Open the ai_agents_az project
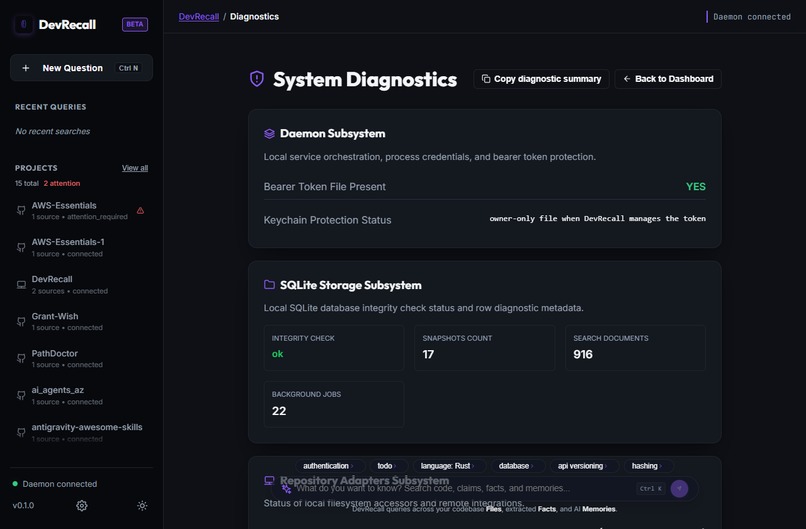This screenshot has height=529, width=806. (81, 395)
